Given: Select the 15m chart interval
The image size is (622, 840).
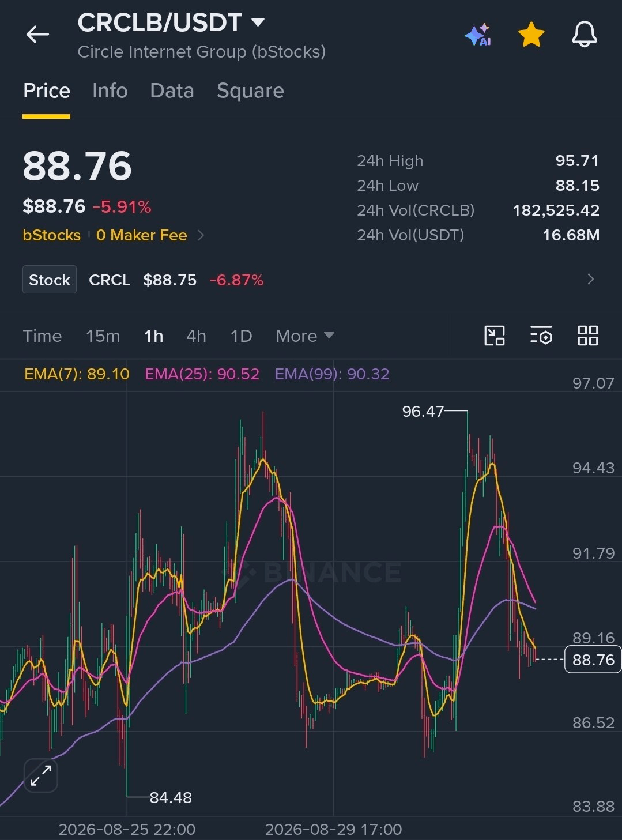Looking at the screenshot, I should [x=103, y=336].
